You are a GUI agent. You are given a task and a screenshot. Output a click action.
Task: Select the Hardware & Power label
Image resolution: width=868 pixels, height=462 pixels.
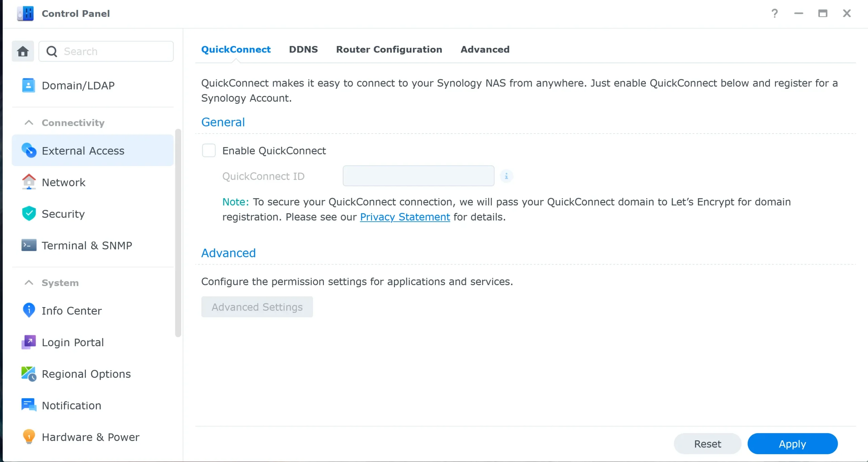[91, 437]
